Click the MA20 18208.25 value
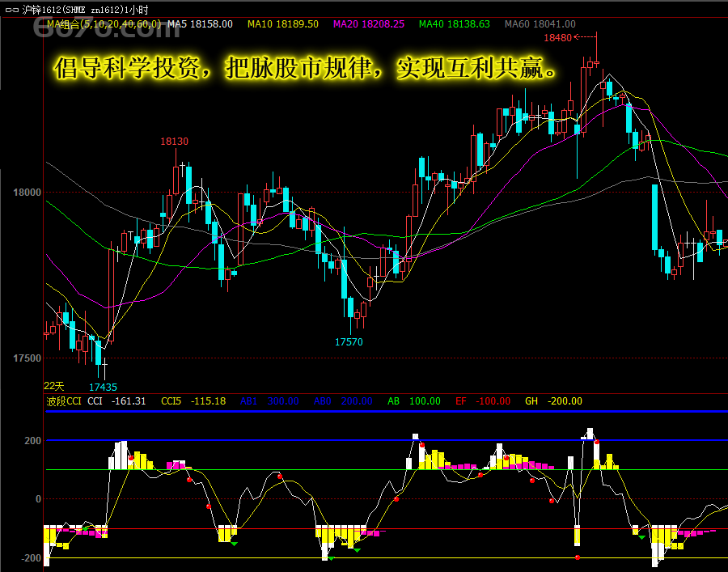The height and width of the screenshot is (572, 728). 369,24
